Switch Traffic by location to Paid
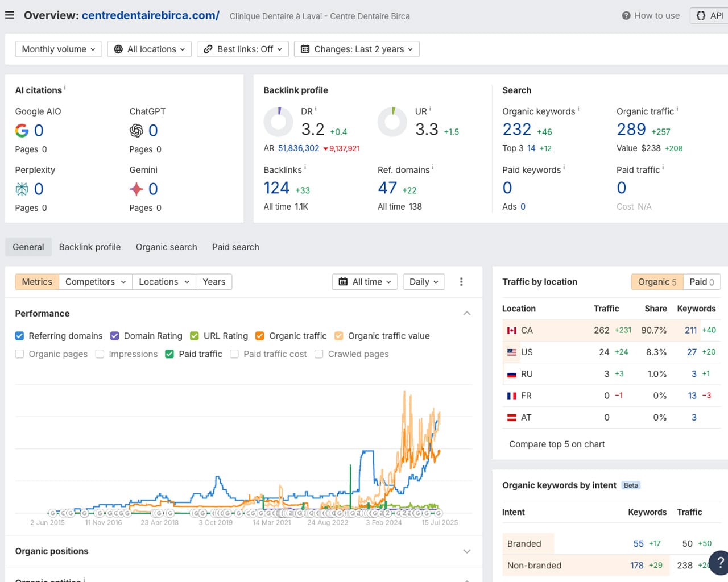This screenshot has height=582, width=728. click(x=701, y=282)
